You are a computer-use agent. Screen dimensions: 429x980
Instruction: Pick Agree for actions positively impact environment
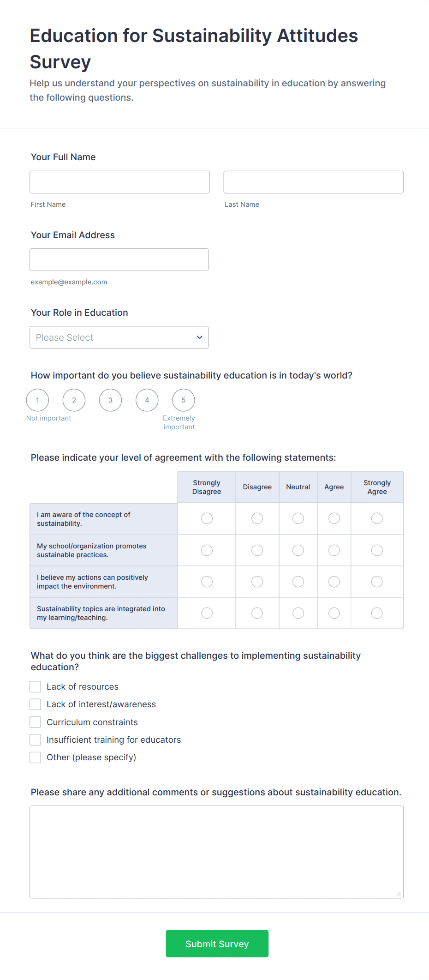[x=334, y=581]
